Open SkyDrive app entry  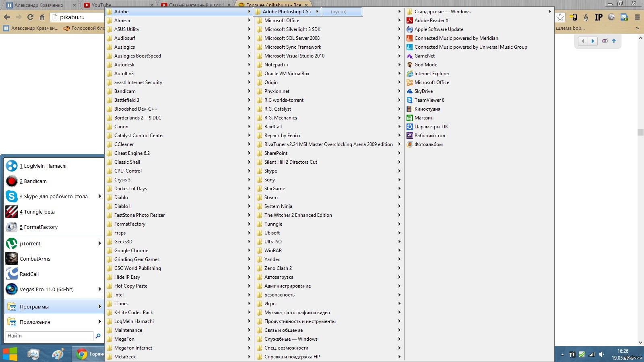(423, 91)
